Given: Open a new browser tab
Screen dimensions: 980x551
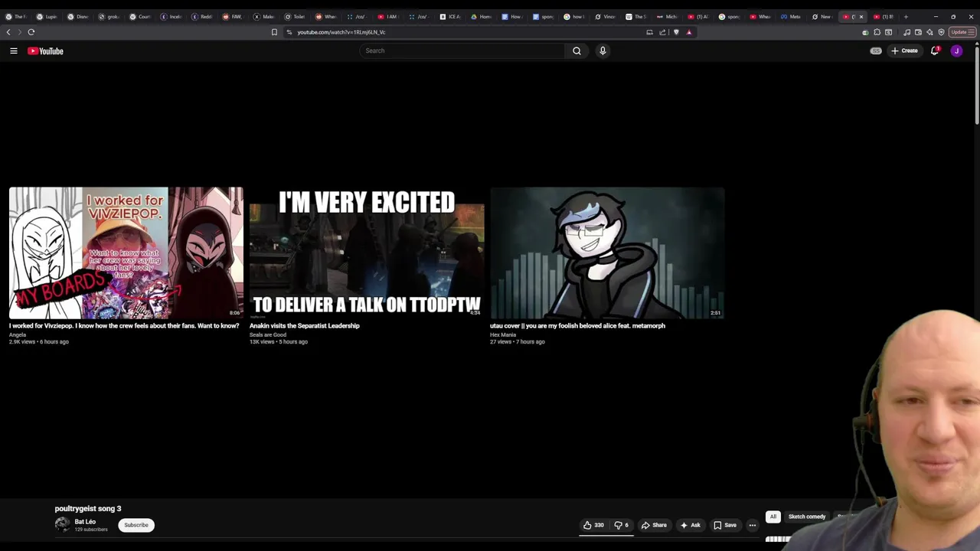Looking at the screenshot, I should (x=906, y=17).
